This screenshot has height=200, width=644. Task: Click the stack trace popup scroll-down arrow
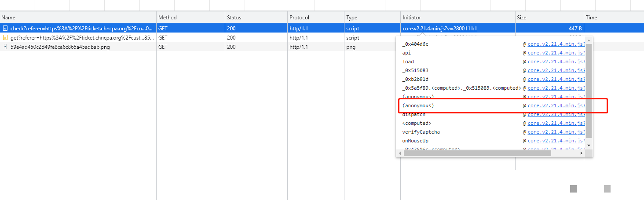click(x=589, y=145)
